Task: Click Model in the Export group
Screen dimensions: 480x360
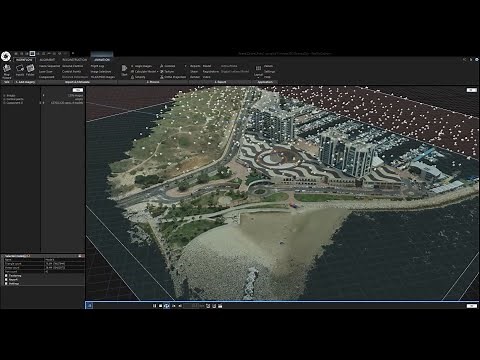Action: (207, 66)
